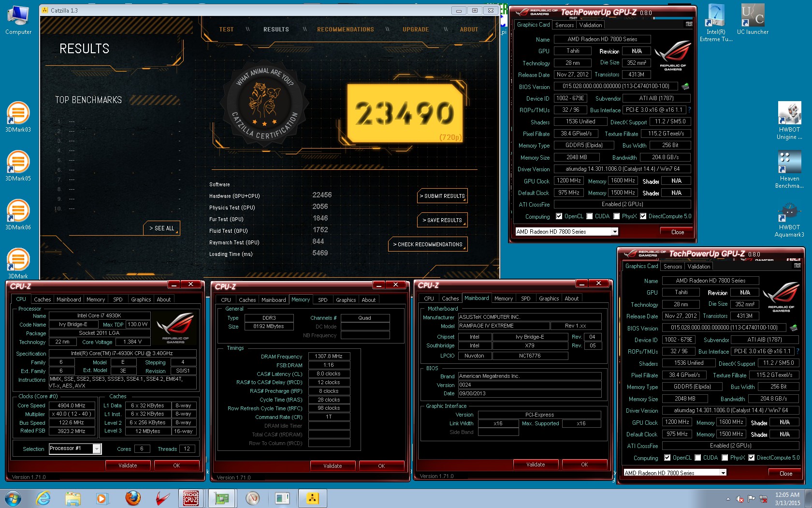Click CHECK RECOMMENDATIONS in Catzilla
This screenshot has height=508, width=812.
coord(428,244)
